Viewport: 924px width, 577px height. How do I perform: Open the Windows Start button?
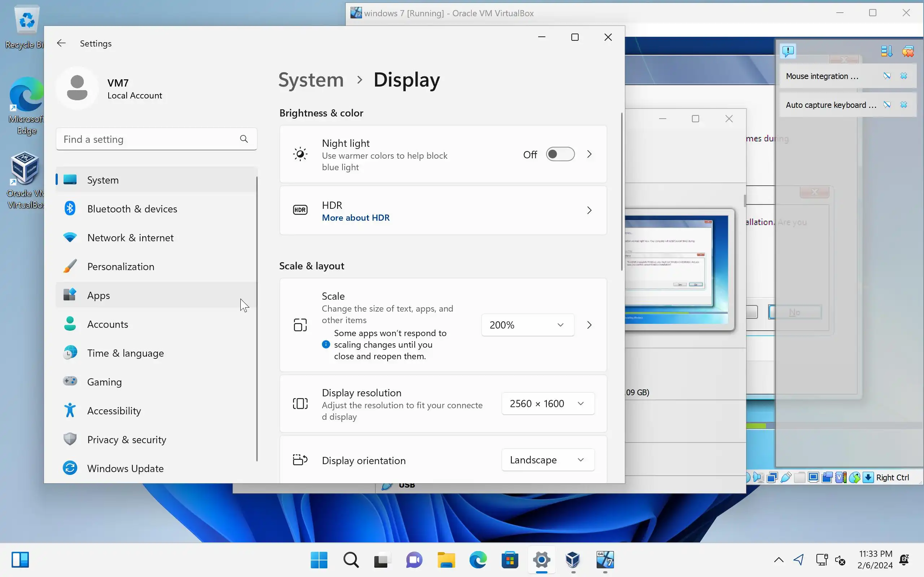(x=319, y=560)
